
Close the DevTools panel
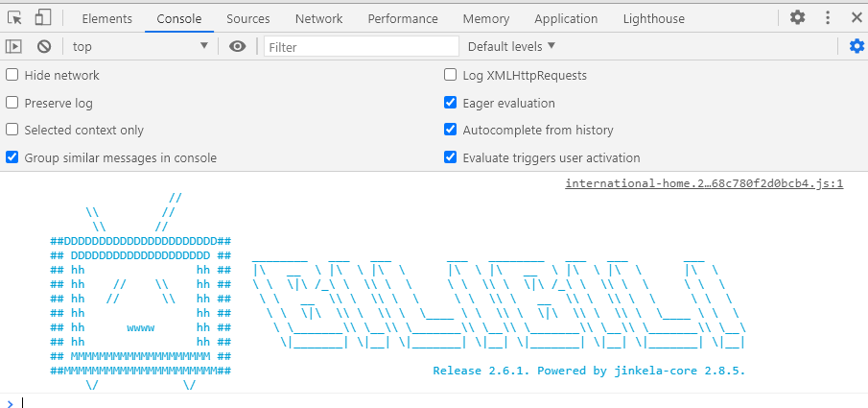click(x=856, y=17)
